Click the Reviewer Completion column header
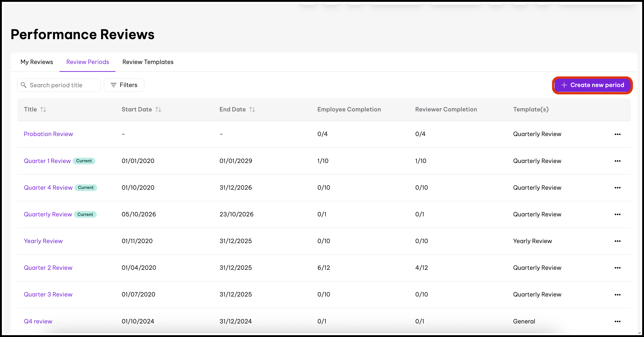644x337 pixels. [x=446, y=109]
